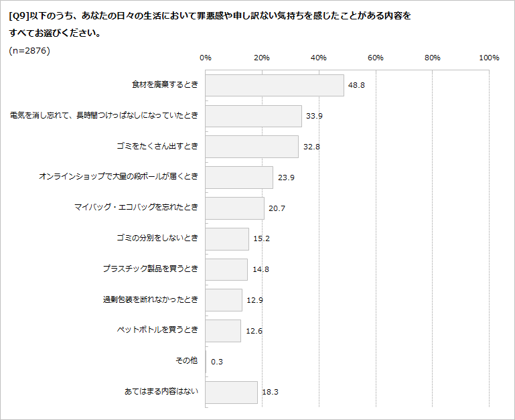Select the その他 category label
The image size is (515, 420).
pyautogui.click(x=186, y=361)
